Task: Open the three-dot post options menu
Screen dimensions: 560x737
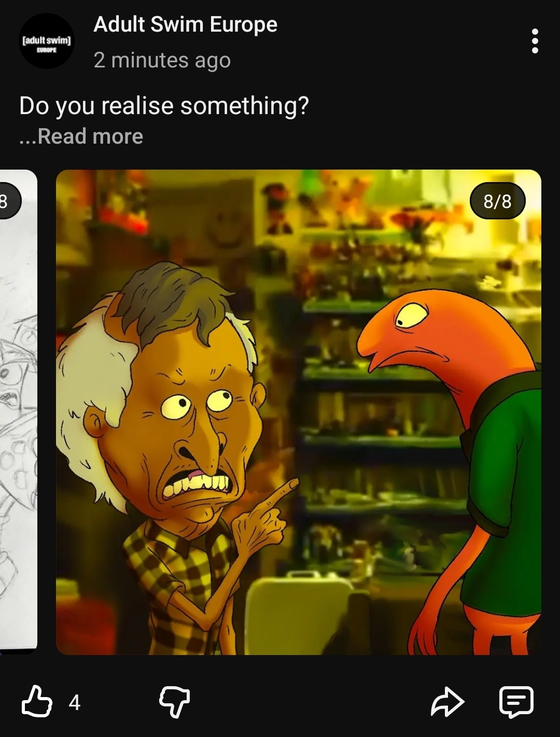Action: [535, 41]
